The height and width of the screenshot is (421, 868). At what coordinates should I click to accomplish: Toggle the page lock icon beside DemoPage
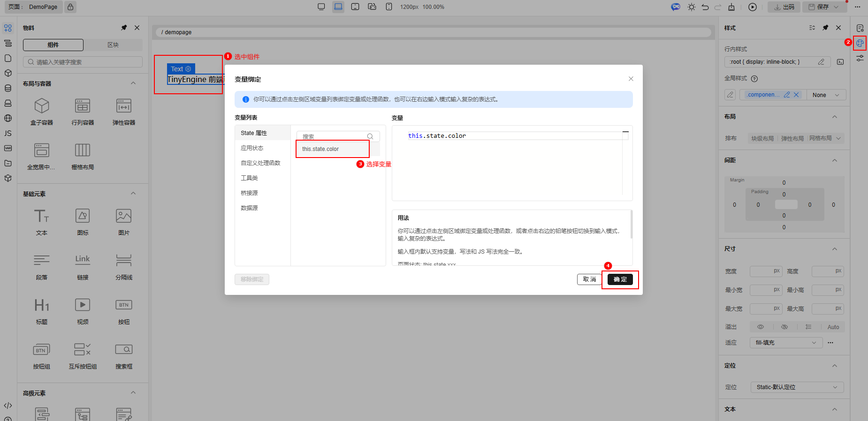70,7
